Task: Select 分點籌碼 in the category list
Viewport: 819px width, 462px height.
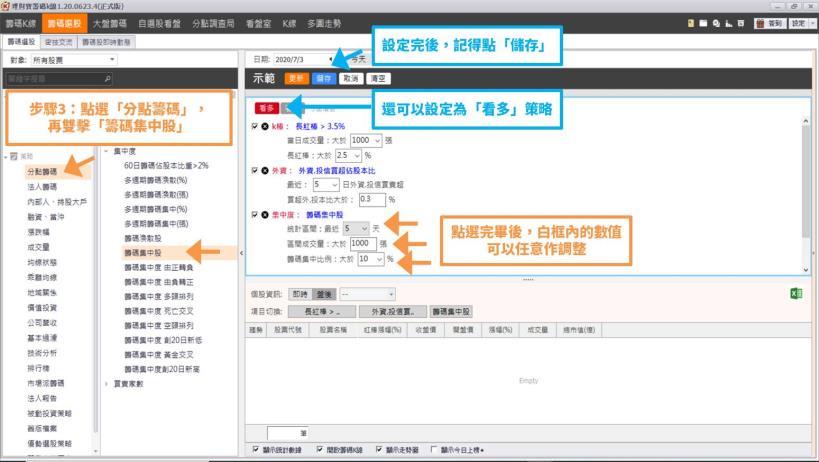Action: click(x=42, y=171)
